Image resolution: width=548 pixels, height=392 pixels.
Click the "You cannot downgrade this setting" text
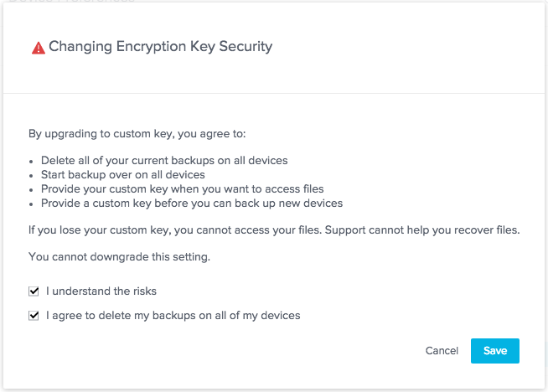click(119, 257)
